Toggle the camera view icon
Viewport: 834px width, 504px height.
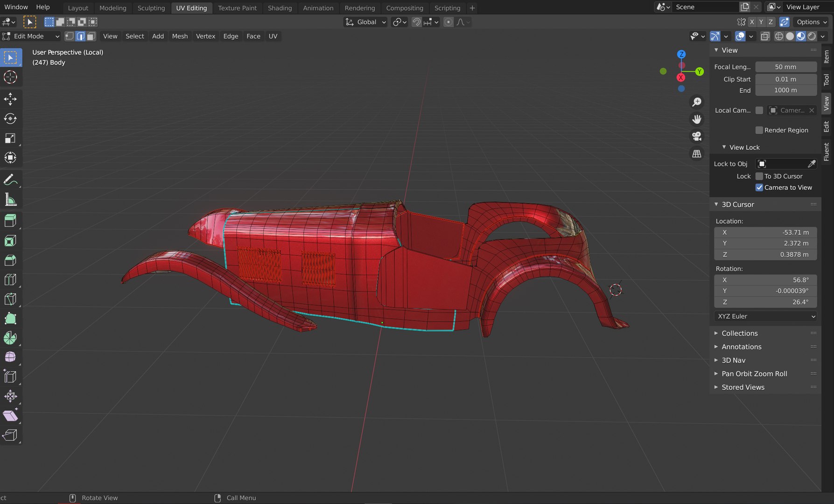pos(697,136)
